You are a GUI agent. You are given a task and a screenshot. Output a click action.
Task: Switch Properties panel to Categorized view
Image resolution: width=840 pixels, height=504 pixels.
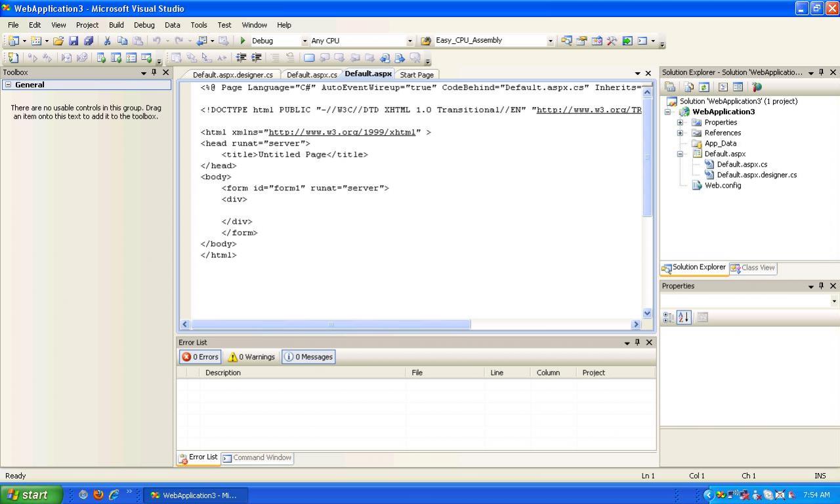point(668,318)
